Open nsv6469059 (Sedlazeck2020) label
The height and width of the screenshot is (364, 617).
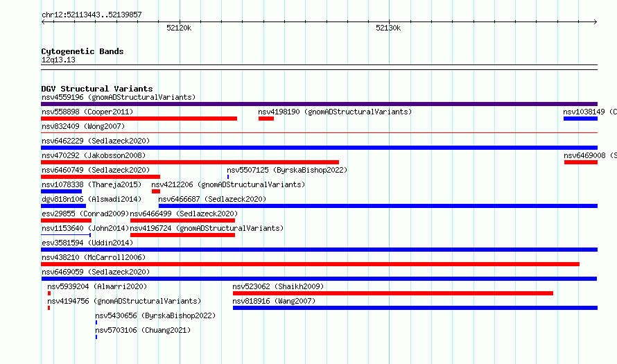[96, 272]
